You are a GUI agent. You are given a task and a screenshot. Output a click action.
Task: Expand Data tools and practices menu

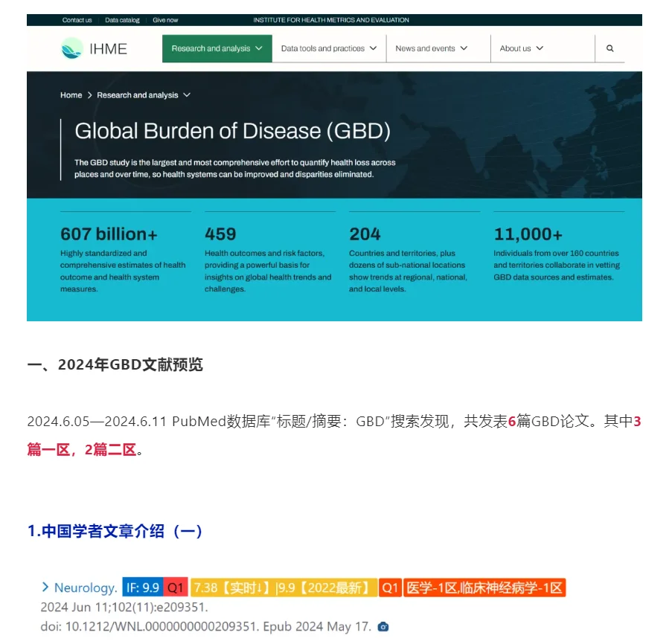tap(329, 48)
